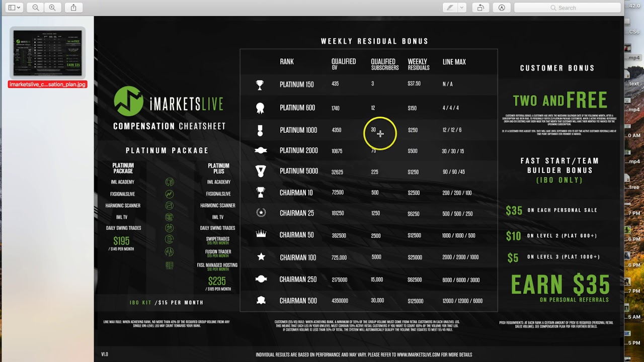Screen dimensions: 644x362
Task: Click the $25000 weekly residual value
Action: click(x=415, y=257)
